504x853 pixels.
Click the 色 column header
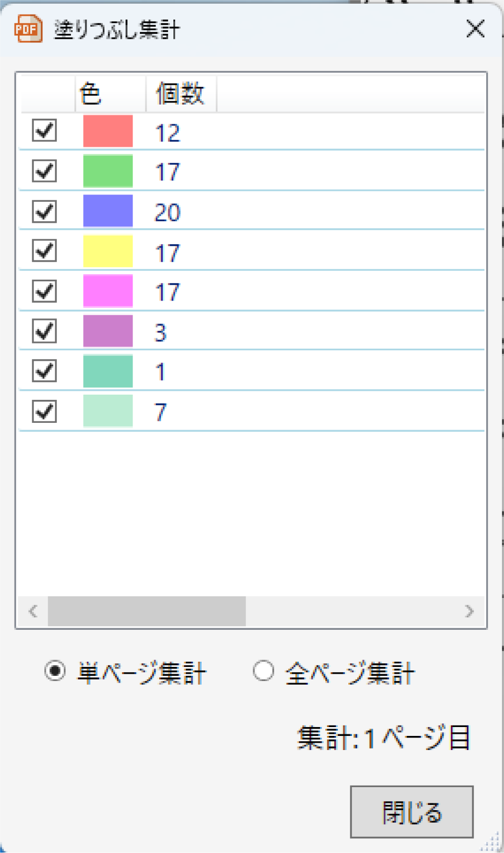pos(110,94)
